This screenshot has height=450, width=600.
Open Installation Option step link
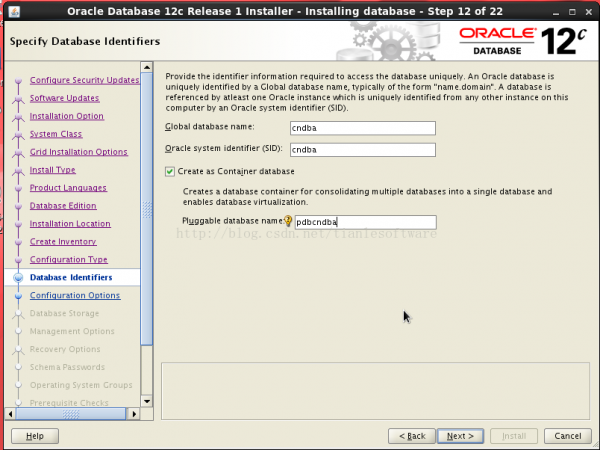pyautogui.click(x=67, y=116)
